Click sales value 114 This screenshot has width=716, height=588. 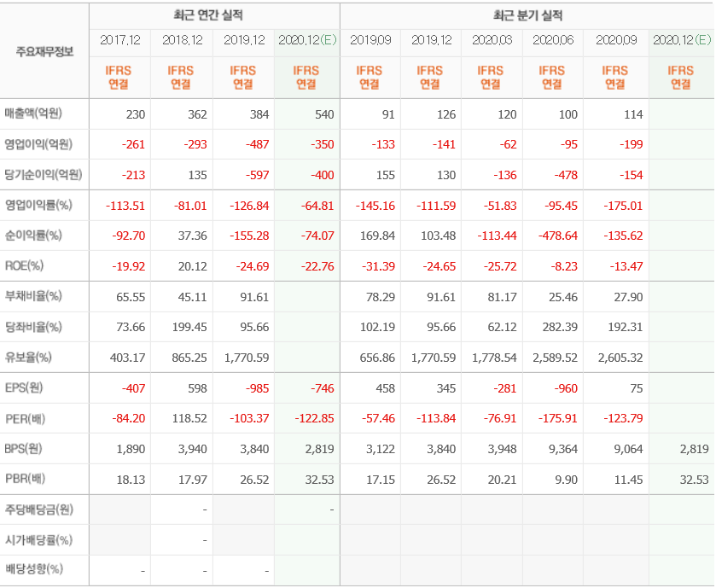point(633,114)
